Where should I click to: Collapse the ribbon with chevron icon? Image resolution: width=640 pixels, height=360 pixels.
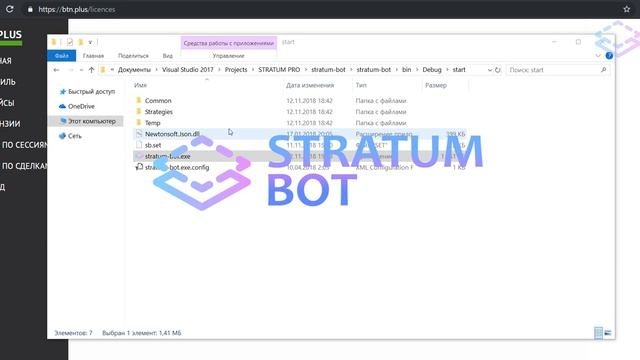[598, 56]
